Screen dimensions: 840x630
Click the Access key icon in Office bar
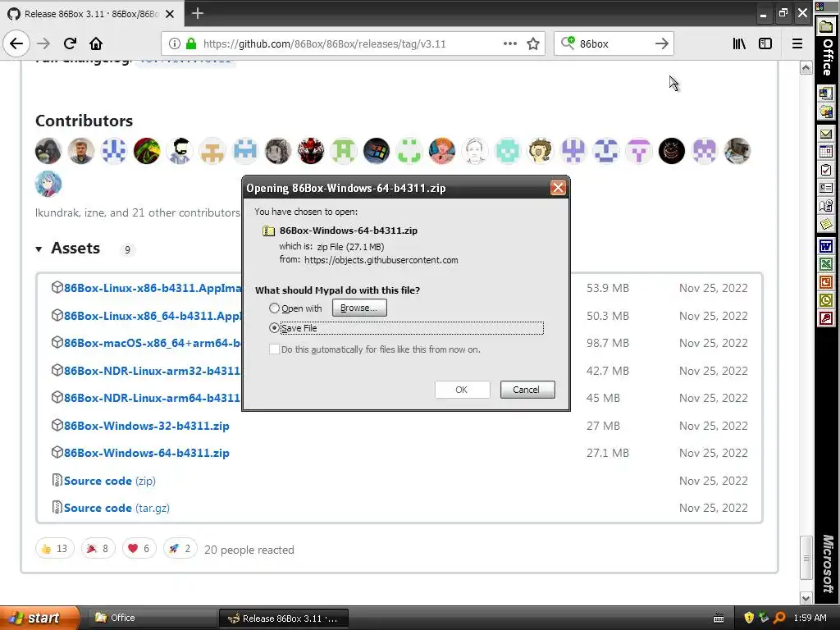point(826,318)
